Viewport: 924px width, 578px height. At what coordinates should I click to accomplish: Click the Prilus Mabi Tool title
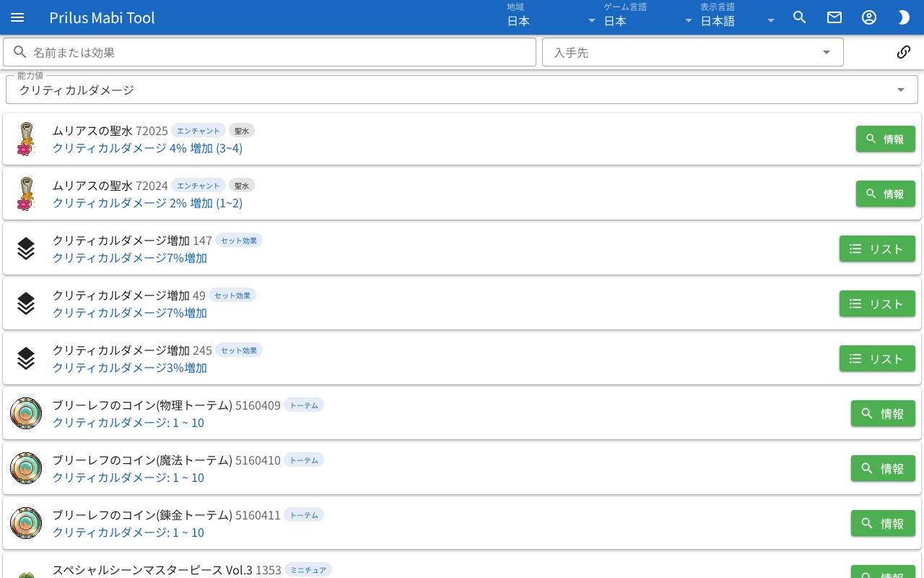click(x=102, y=17)
